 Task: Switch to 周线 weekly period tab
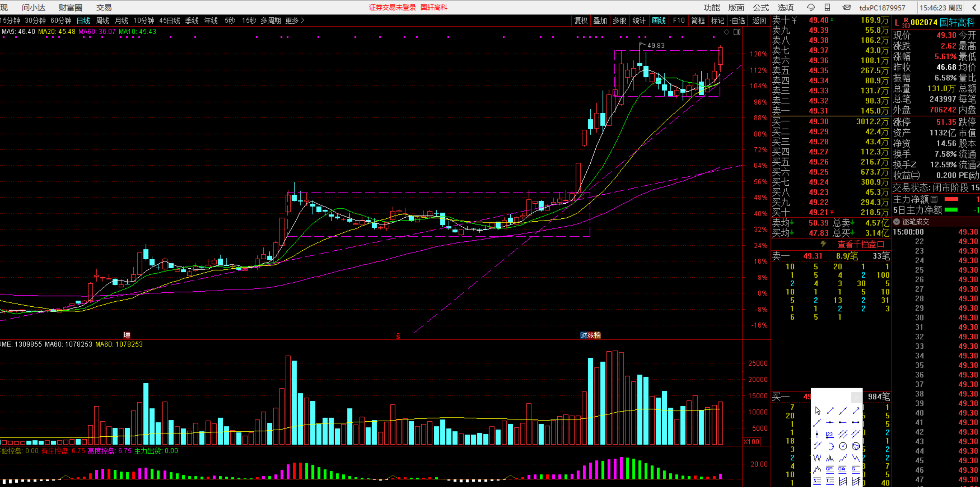point(102,20)
